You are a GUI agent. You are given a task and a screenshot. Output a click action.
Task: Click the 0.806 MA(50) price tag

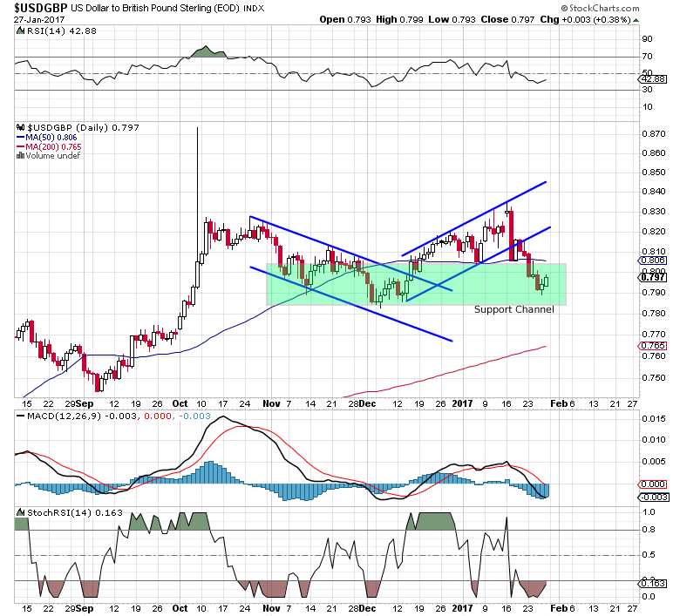point(652,261)
